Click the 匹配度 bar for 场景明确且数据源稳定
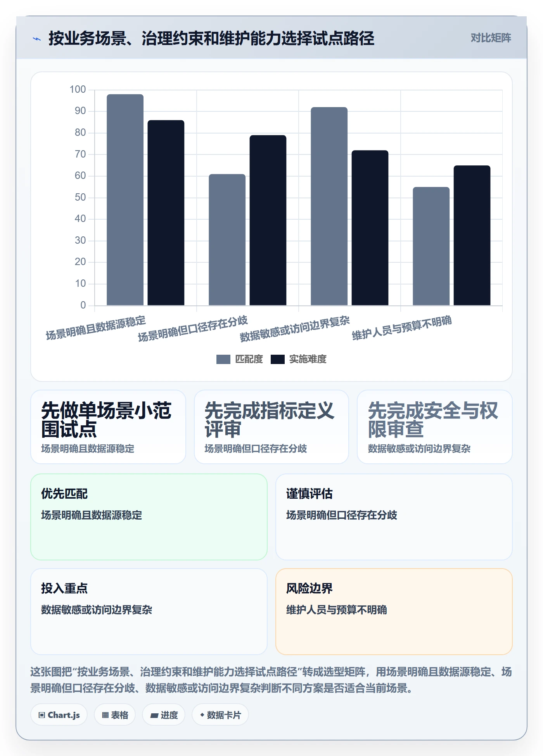Screen dimensions: 543x756 click(x=125, y=199)
